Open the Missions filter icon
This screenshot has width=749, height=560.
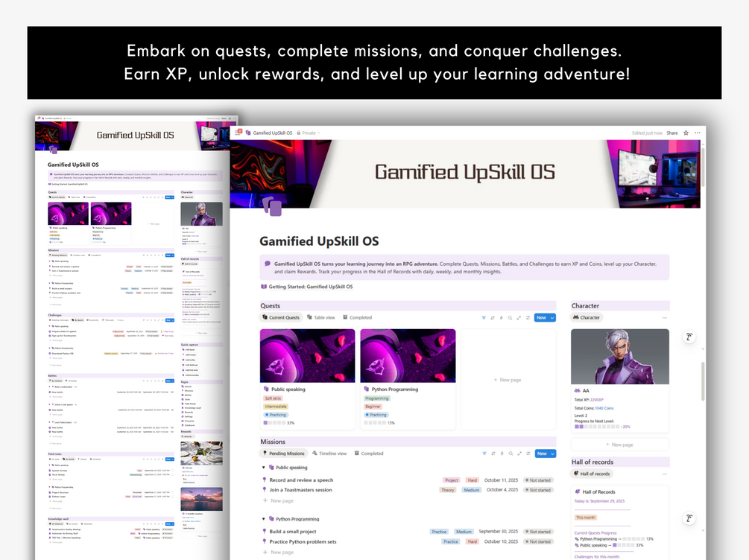point(484,454)
